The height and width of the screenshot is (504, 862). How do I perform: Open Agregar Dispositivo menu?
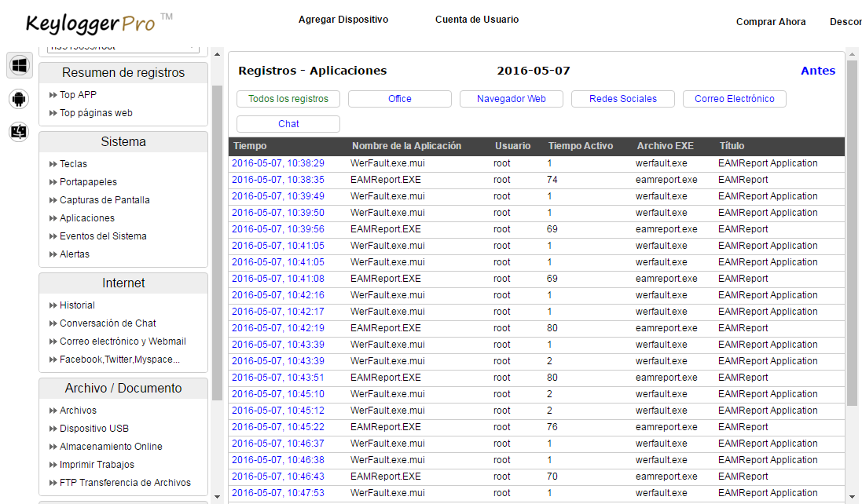pyautogui.click(x=343, y=20)
